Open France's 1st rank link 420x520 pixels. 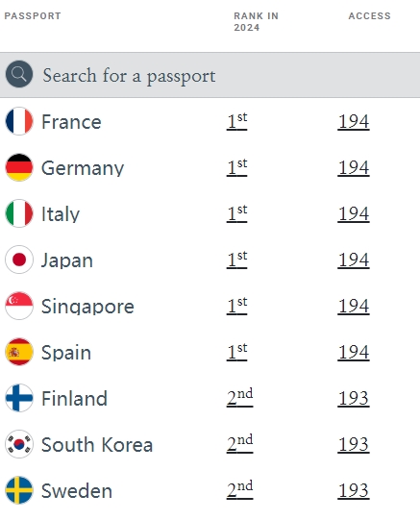click(237, 121)
